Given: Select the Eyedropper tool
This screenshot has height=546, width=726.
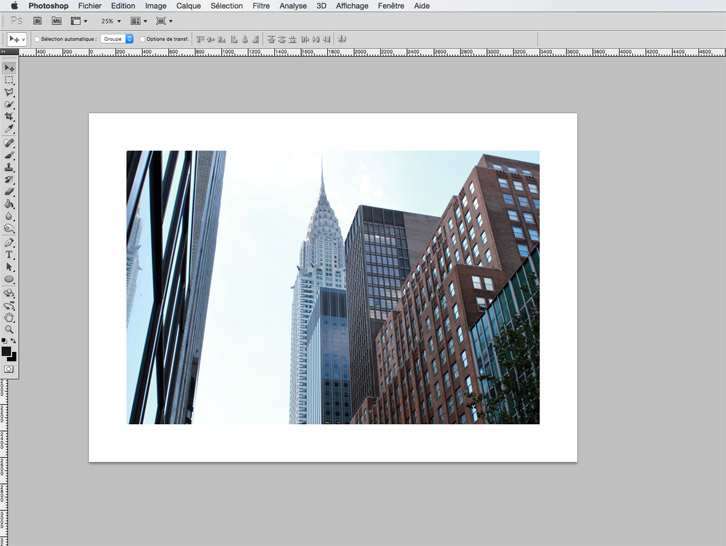Looking at the screenshot, I should point(9,129).
